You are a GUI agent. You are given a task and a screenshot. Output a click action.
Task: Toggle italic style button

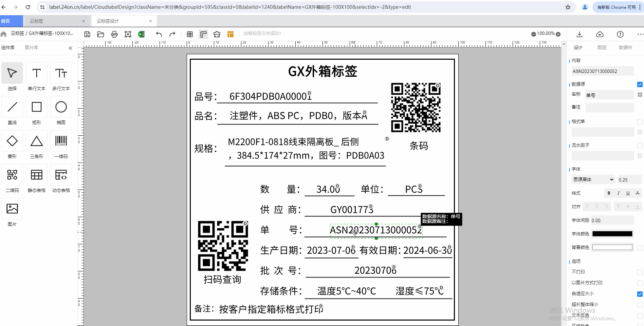tap(619, 193)
